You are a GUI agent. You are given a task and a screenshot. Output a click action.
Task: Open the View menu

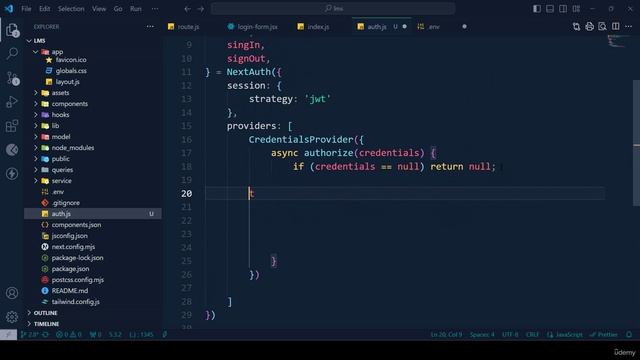pyautogui.click(x=99, y=9)
